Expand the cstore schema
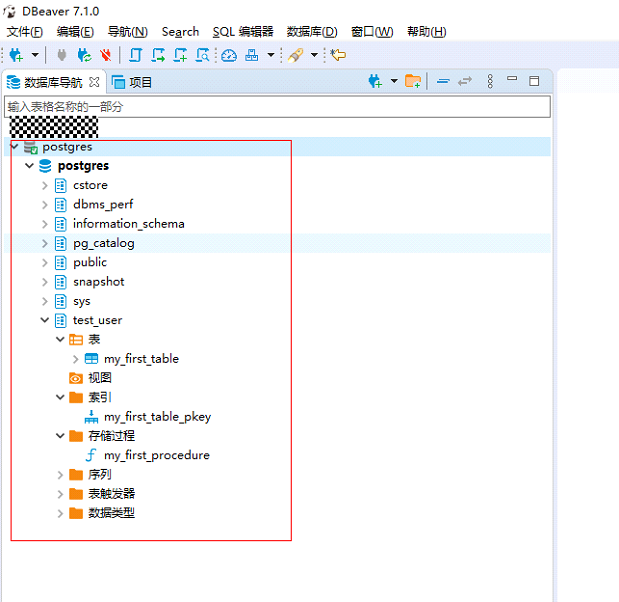Screen dimensions: 619x602 point(45,186)
